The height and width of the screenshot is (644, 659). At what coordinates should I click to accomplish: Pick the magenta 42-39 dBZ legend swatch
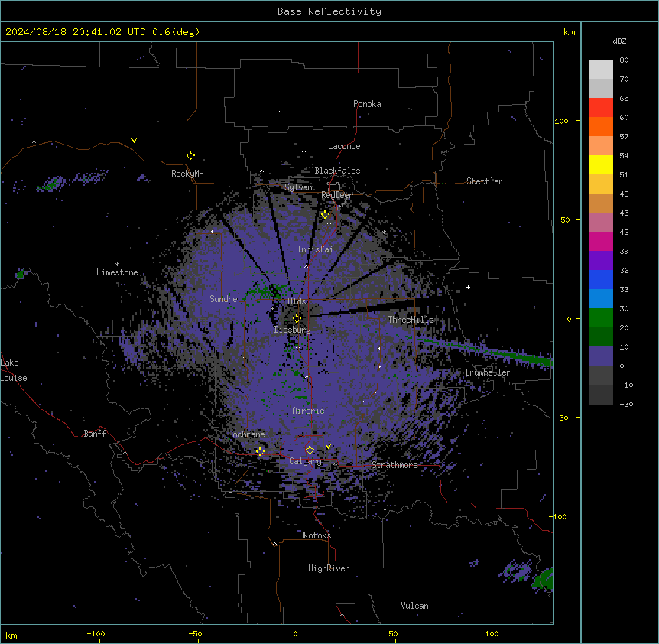[601, 241]
